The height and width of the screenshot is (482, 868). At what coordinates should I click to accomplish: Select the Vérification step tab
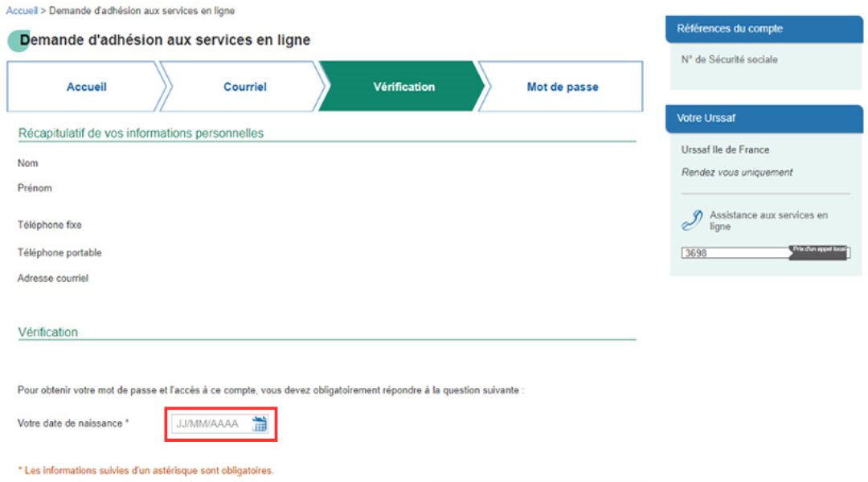403,87
